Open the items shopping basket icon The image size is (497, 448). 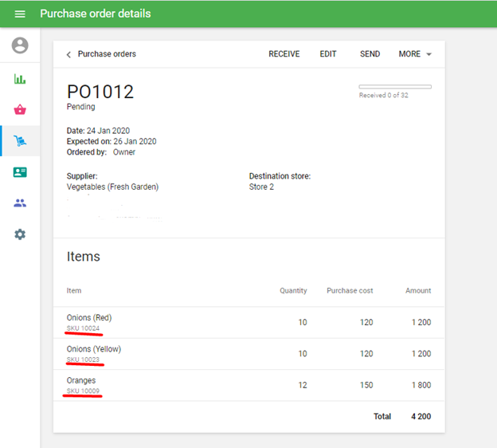point(20,110)
